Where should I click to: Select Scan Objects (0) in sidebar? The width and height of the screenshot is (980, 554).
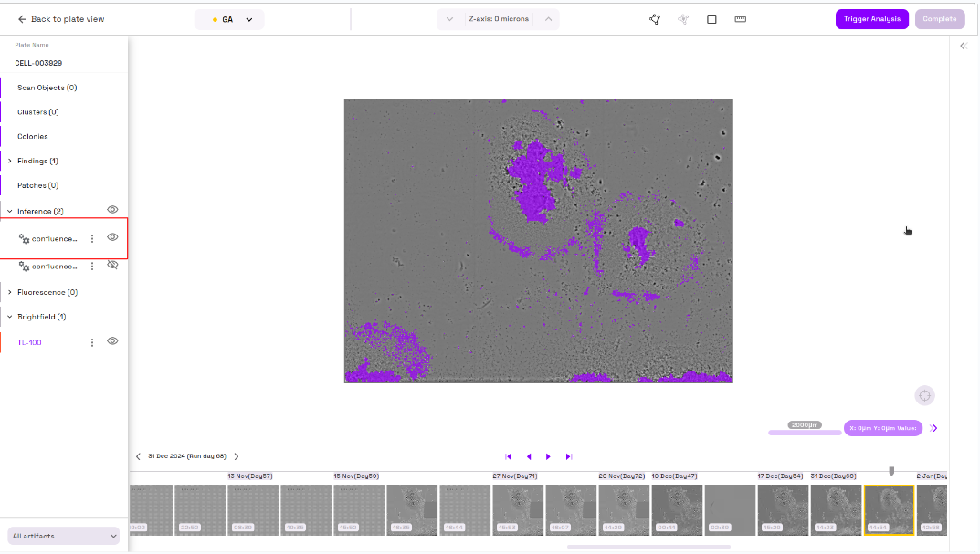[47, 88]
